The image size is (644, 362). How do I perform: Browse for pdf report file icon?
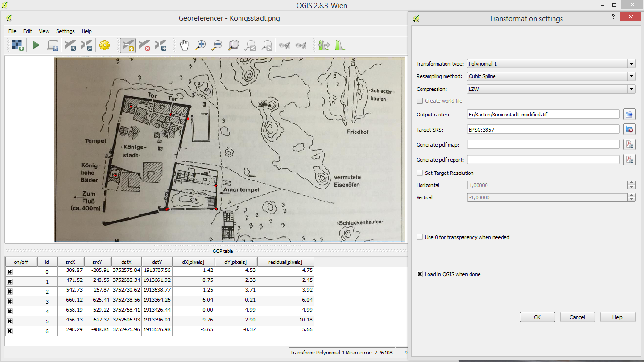pos(629,159)
